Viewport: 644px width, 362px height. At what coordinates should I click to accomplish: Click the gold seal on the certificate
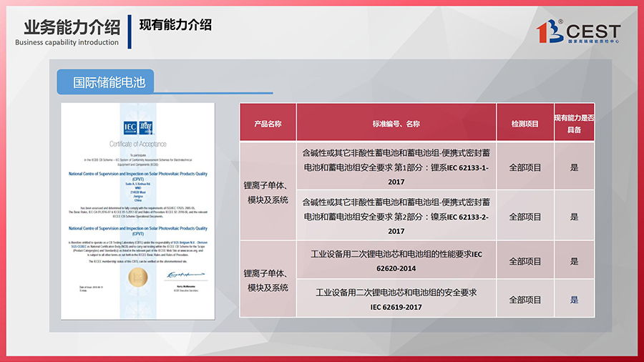pos(137,278)
